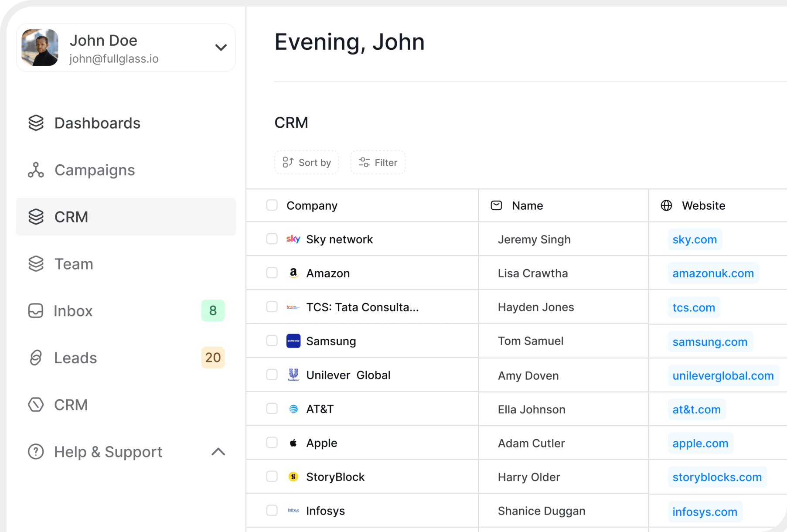
Task: Select the Team icon in the sidebar
Action: coord(36,264)
